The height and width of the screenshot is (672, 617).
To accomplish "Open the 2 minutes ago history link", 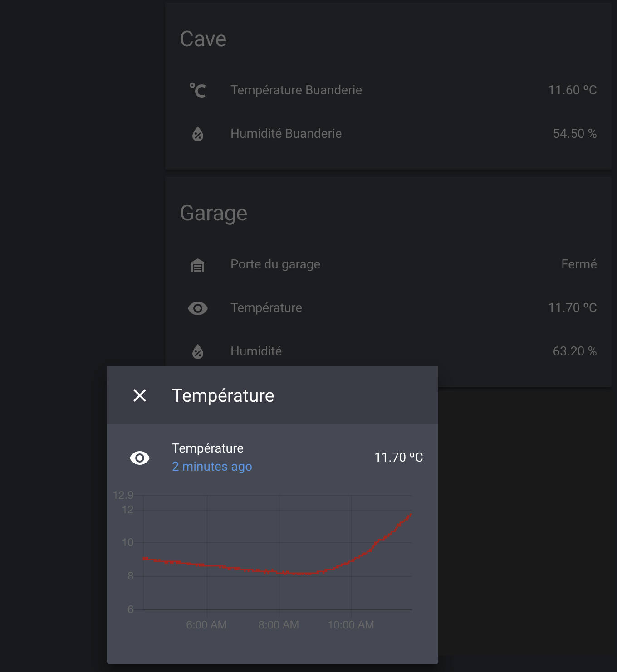I will tap(212, 466).
